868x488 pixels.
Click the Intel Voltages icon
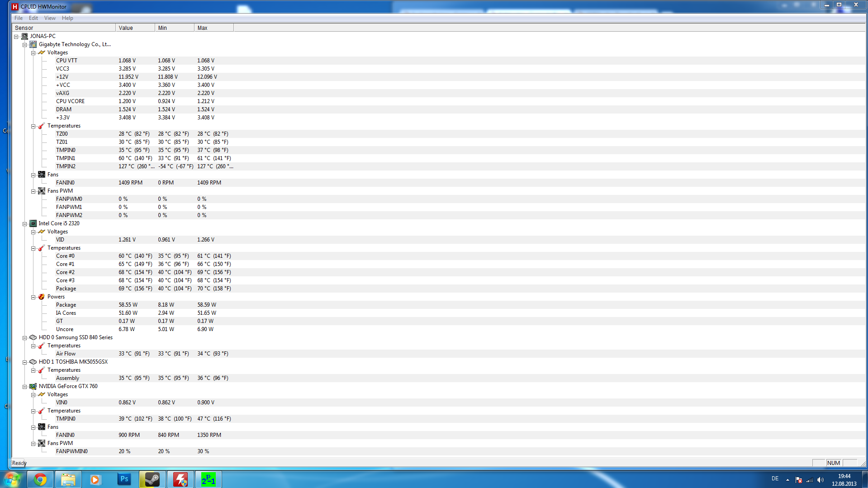pyautogui.click(x=42, y=232)
